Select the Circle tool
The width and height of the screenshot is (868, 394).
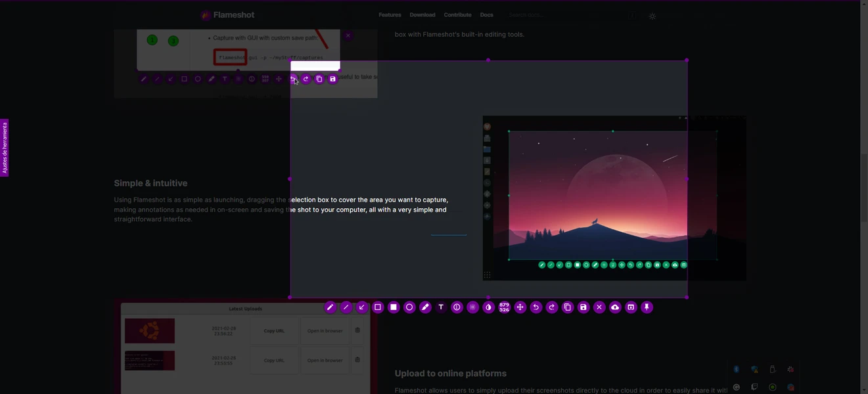[x=409, y=307]
